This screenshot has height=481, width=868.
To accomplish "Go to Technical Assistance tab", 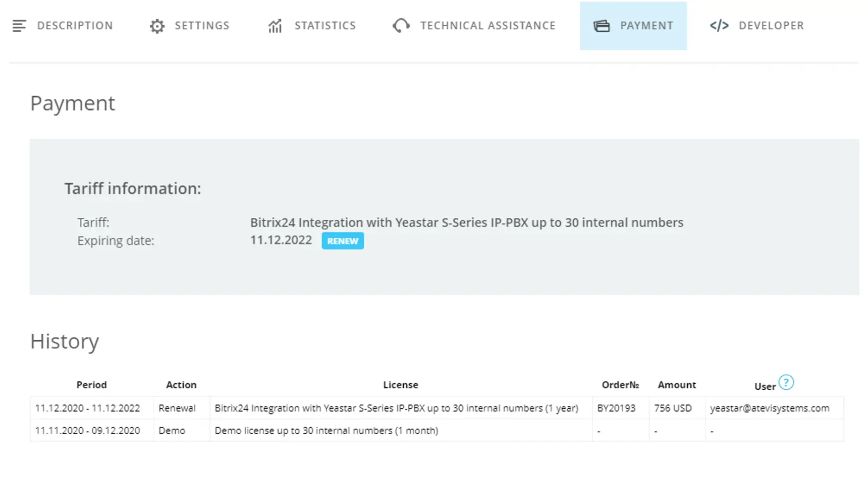I will 487,26.
